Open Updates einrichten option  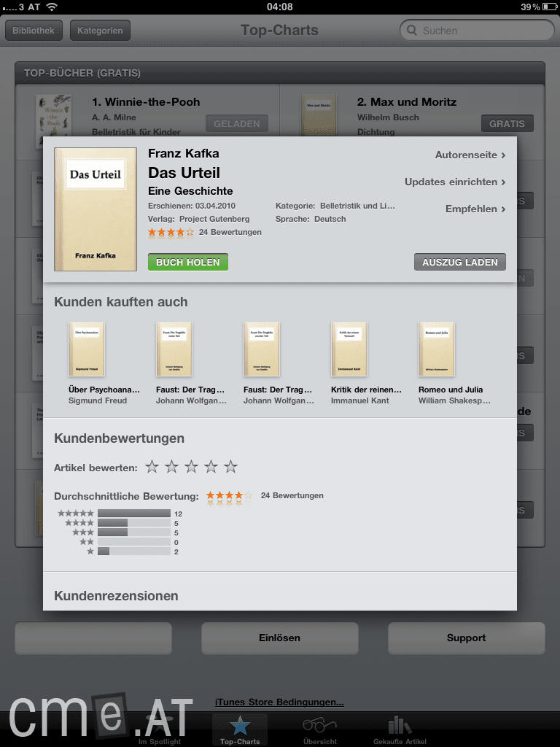pyautogui.click(x=455, y=182)
